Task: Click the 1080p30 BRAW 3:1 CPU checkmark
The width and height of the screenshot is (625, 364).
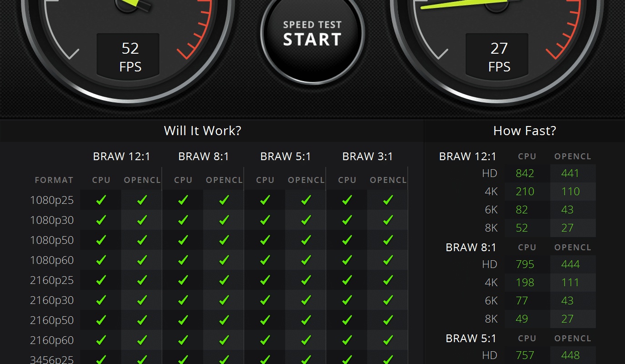Action: click(347, 220)
